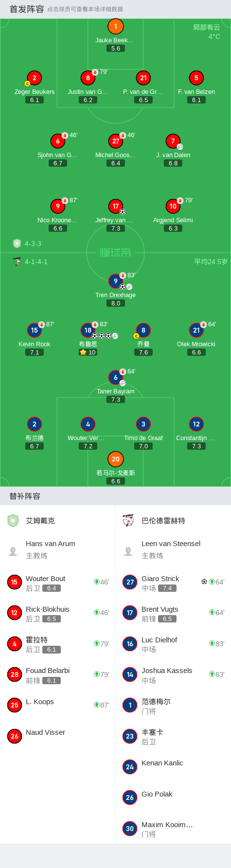Select the 4-3-3 formation label
This screenshot has width=231, height=868.
[33, 244]
